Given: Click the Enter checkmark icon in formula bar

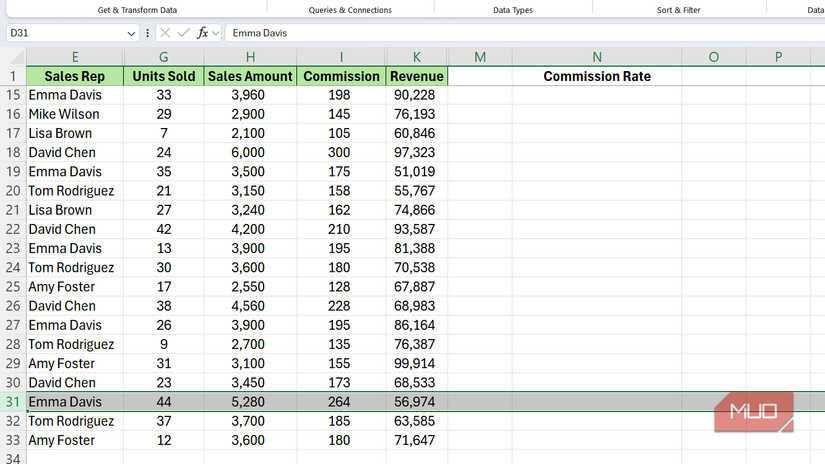Looking at the screenshot, I should [184, 33].
